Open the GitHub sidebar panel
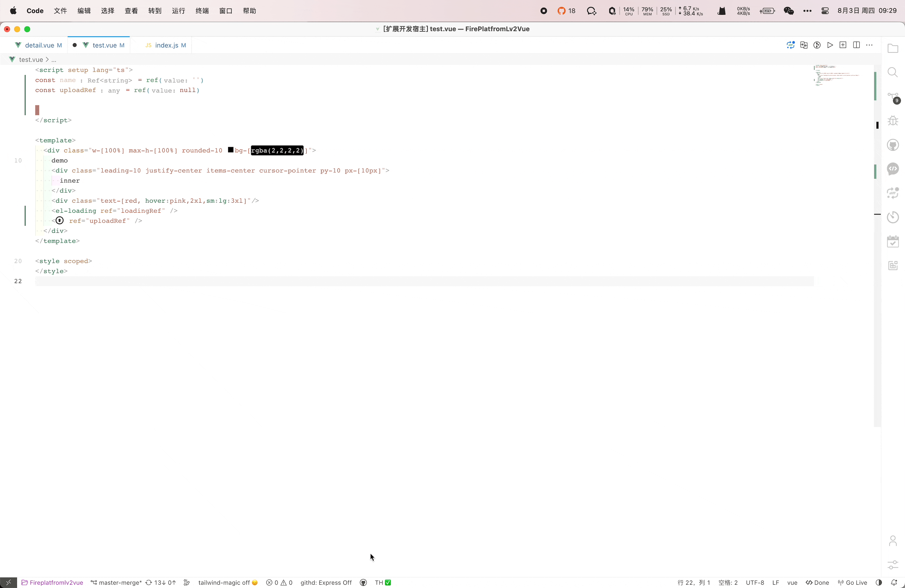Image resolution: width=905 pixels, height=588 pixels. [893, 144]
